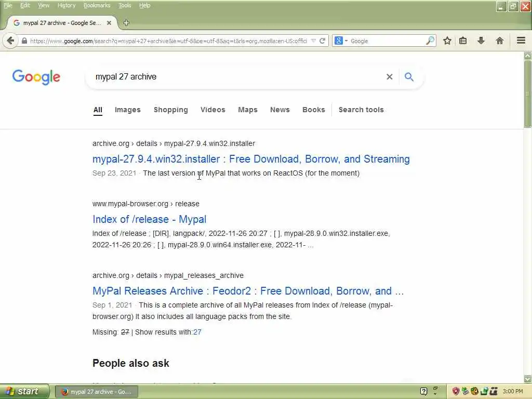Open the search engine selector dropdown
This screenshot has height=399, width=532.
(341, 41)
